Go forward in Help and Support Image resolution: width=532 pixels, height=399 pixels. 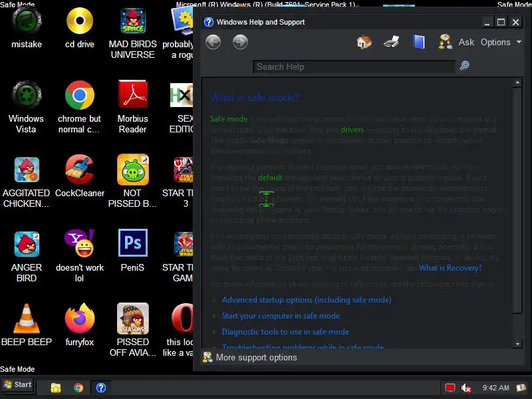pos(240,43)
